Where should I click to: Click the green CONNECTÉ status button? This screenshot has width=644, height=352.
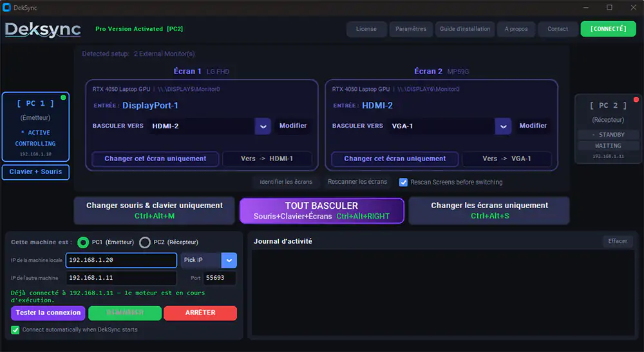(x=608, y=29)
